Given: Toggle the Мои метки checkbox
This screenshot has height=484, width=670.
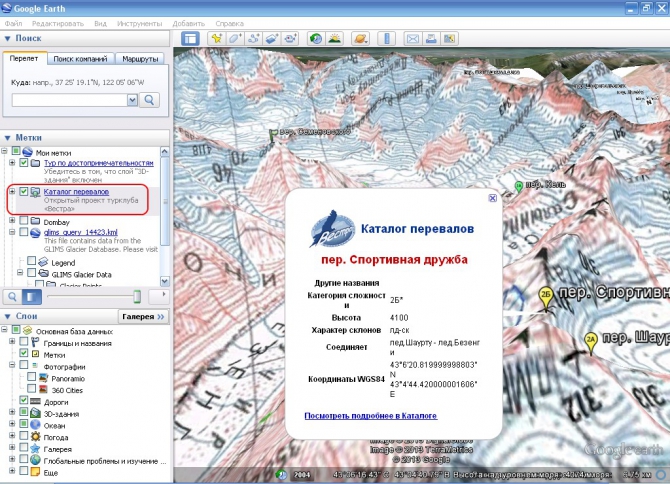Looking at the screenshot, I should click(x=16, y=151).
